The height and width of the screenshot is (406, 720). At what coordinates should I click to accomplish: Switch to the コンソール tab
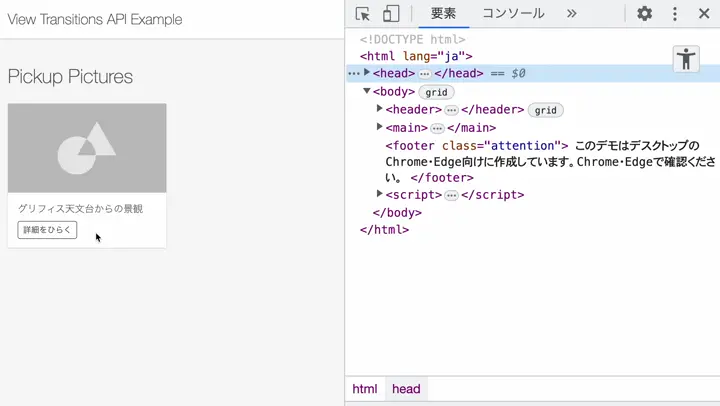[513, 14]
